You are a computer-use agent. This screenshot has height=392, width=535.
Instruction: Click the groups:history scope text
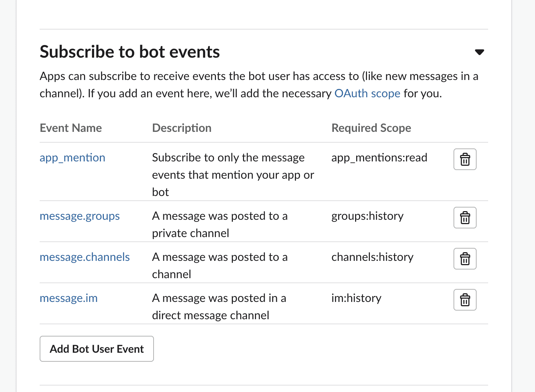[367, 216]
